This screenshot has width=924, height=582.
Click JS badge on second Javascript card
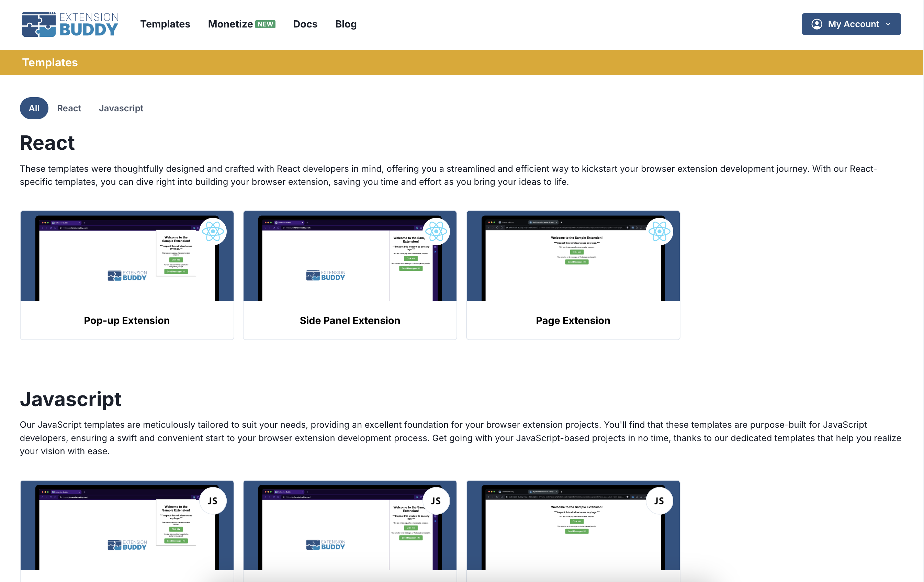pos(436,501)
